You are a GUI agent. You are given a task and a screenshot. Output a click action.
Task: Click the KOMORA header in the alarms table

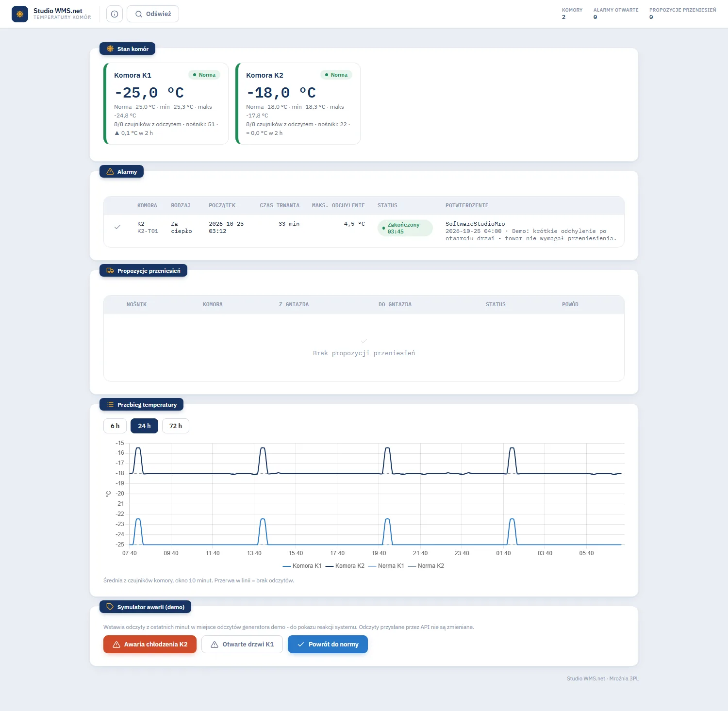click(x=147, y=205)
